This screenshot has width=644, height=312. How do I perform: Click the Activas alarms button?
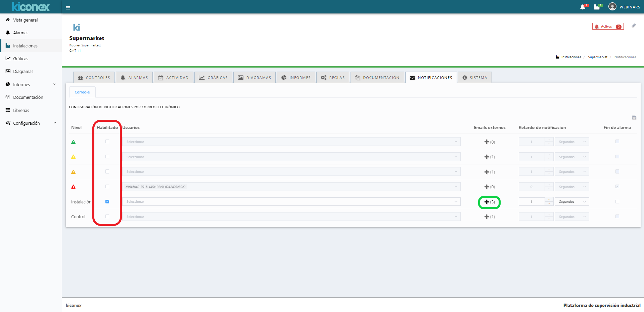pos(608,27)
